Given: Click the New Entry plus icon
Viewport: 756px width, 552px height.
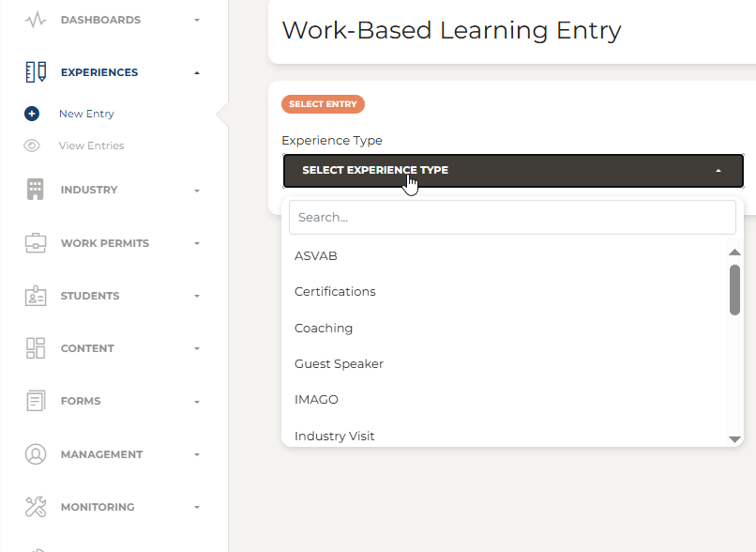Looking at the screenshot, I should click(x=32, y=114).
